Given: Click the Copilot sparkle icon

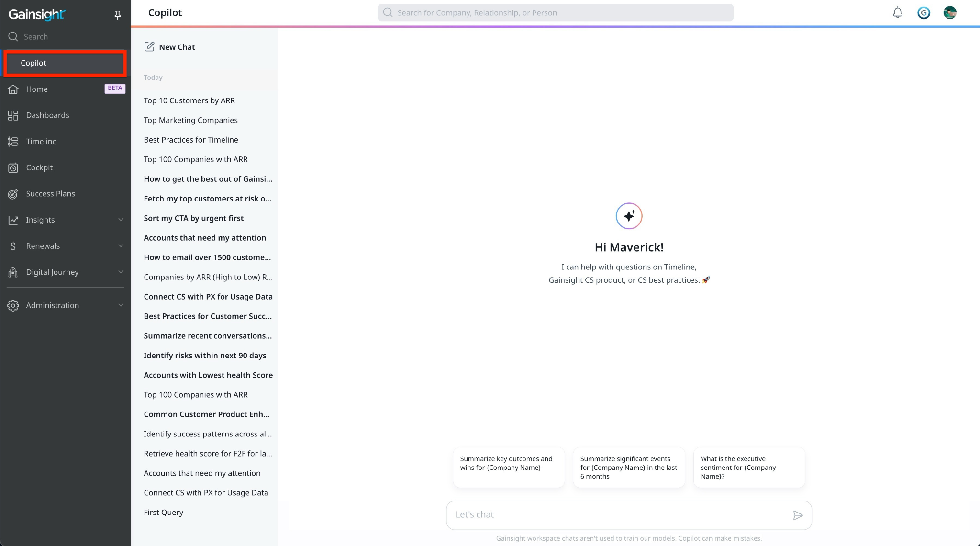Looking at the screenshot, I should [629, 216].
